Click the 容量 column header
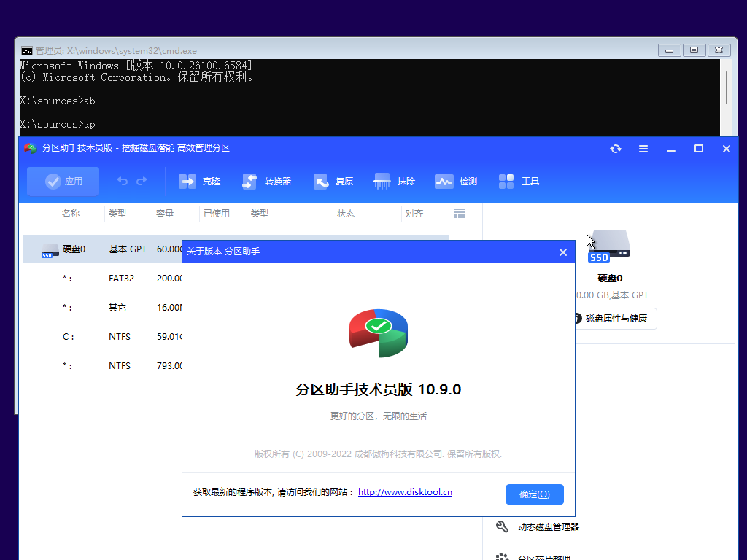The height and width of the screenshot is (560, 747). tap(165, 214)
